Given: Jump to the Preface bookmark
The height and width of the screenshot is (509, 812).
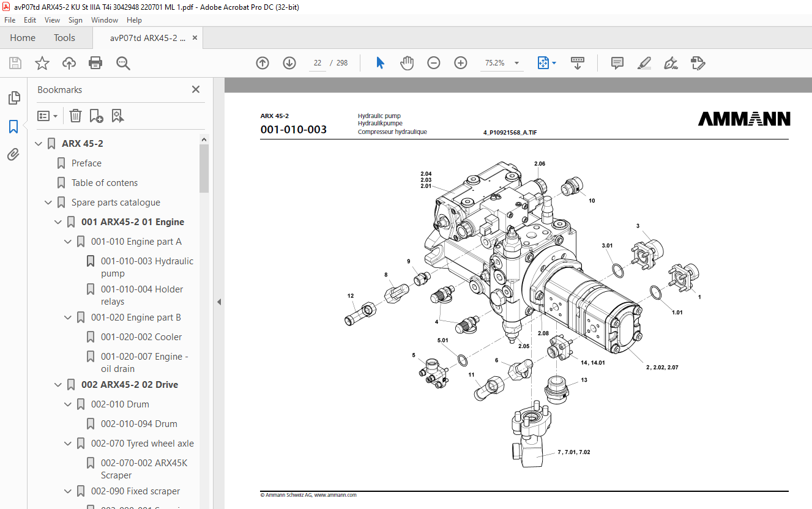Looking at the screenshot, I should point(86,163).
